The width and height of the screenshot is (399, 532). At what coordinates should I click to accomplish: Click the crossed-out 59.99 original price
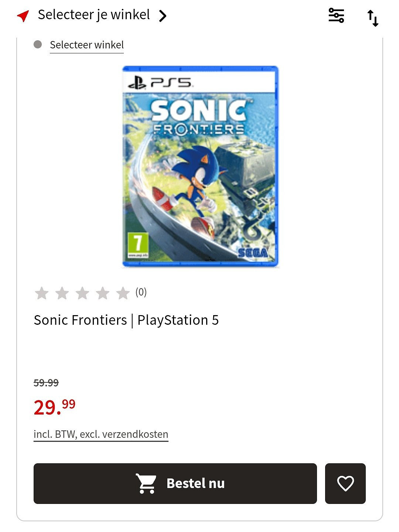click(46, 383)
